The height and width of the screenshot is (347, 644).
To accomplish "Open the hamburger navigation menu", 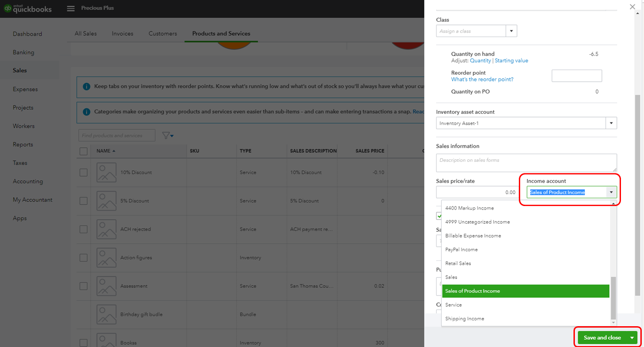I will [71, 8].
